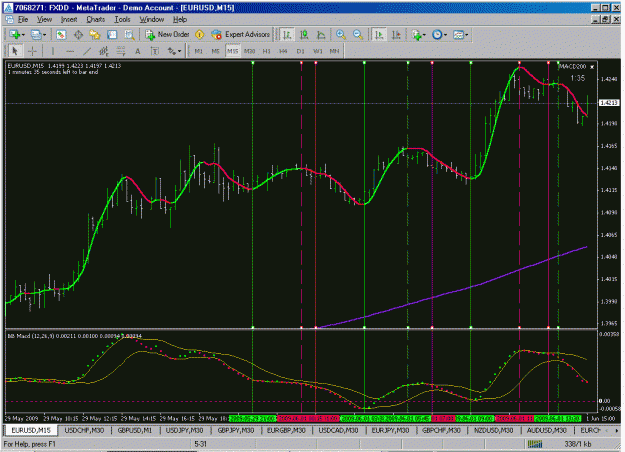Open the Help menu
The height and width of the screenshot is (452, 625).
point(180,19)
